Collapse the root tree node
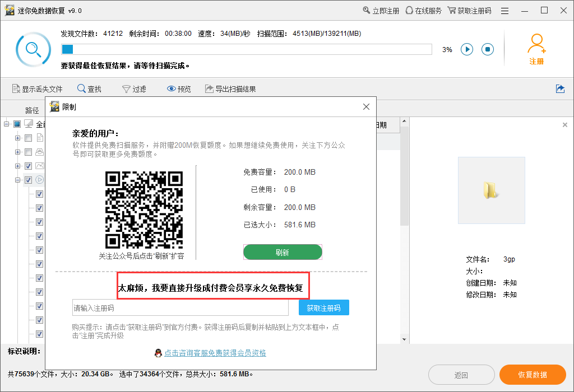 pos(6,124)
